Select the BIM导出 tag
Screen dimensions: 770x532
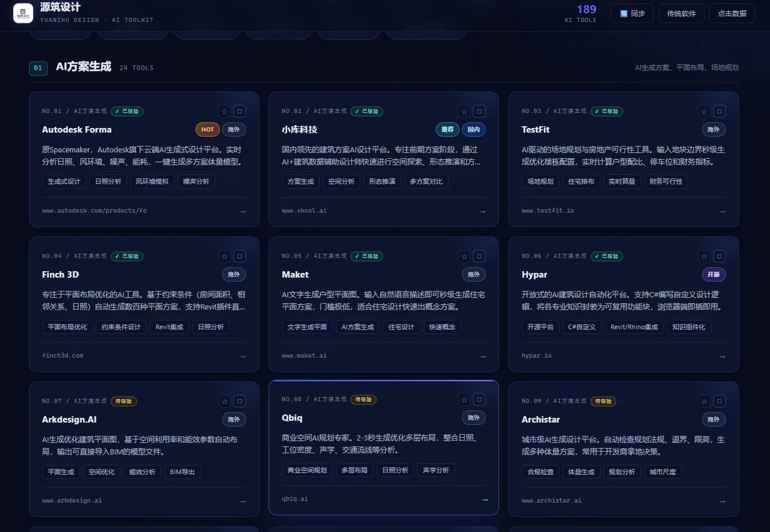(x=182, y=472)
